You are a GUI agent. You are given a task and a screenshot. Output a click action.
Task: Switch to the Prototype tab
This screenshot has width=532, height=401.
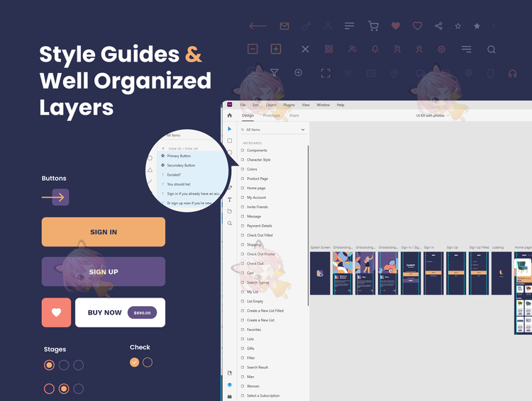[x=272, y=115]
